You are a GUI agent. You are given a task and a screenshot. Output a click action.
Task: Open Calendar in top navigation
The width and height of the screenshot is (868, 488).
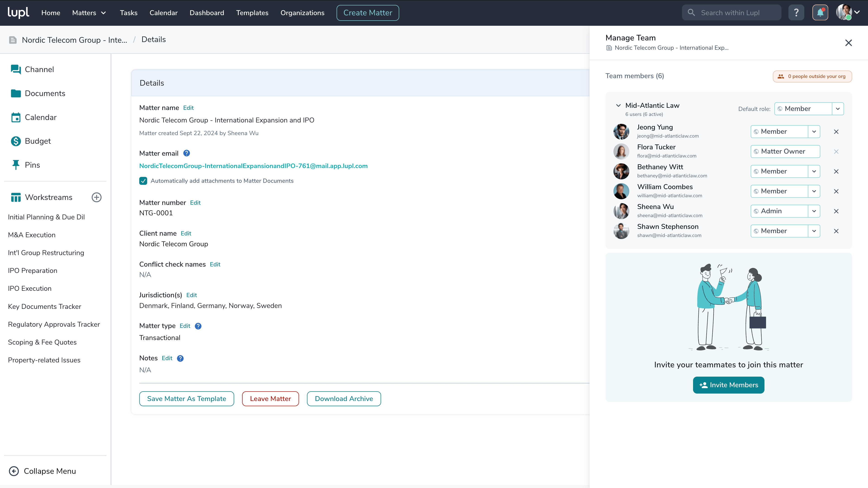click(x=163, y=13)
